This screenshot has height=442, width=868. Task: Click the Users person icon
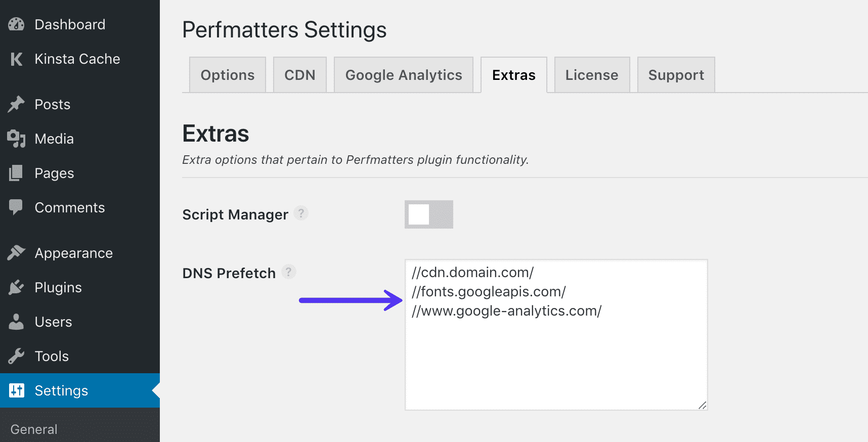[16, 322]
